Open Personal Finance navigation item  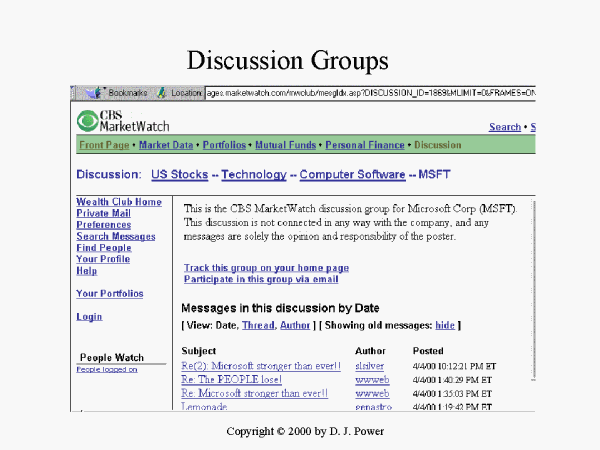[x=365, y=145]
